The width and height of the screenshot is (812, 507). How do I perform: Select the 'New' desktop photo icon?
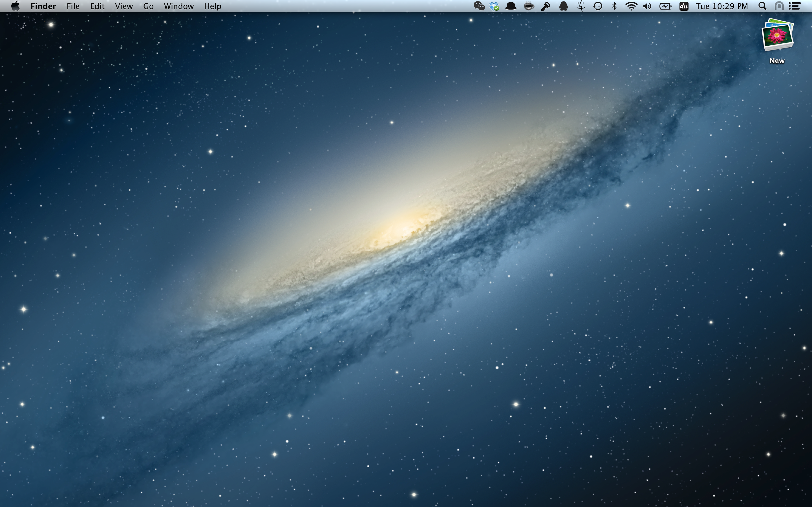coord(777,36)
